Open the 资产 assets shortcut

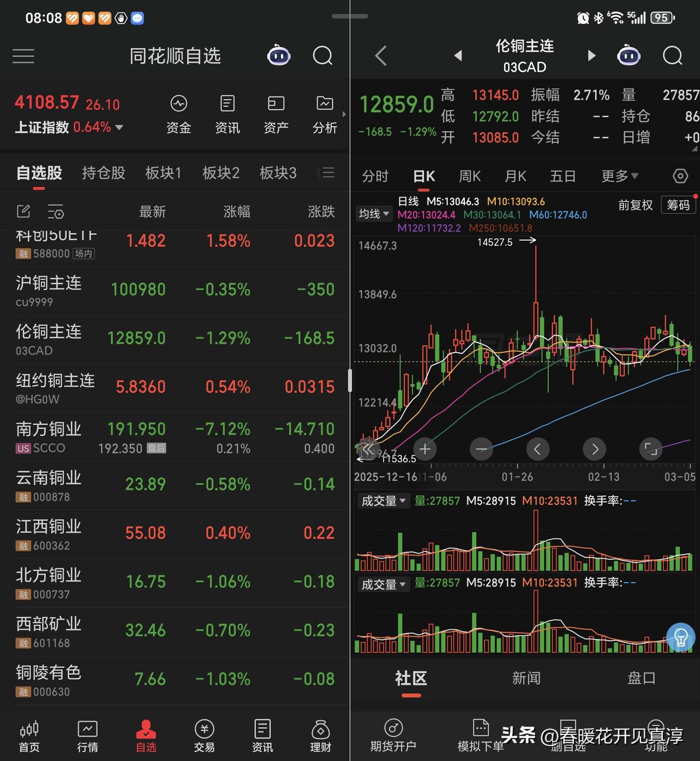(x=276, y=114)
